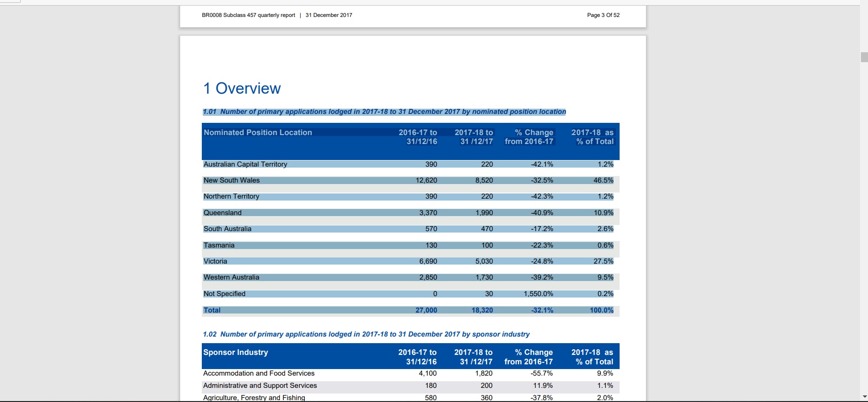
Task: Click the 'Western Australia' row label
Action: coord(231,277)
